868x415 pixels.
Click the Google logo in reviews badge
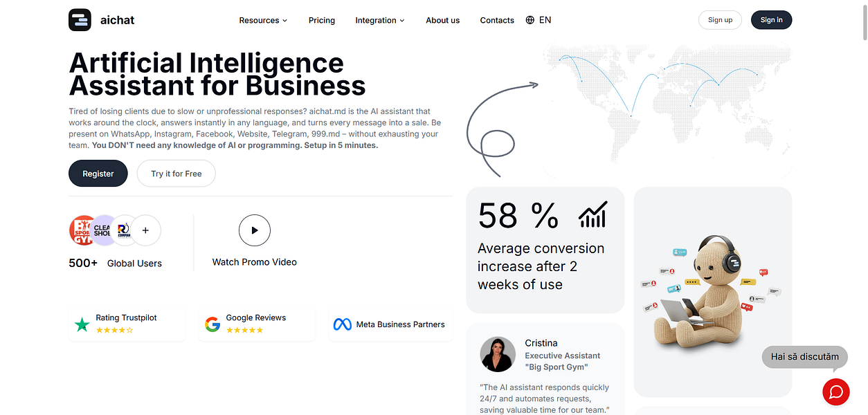click(213, 324)
